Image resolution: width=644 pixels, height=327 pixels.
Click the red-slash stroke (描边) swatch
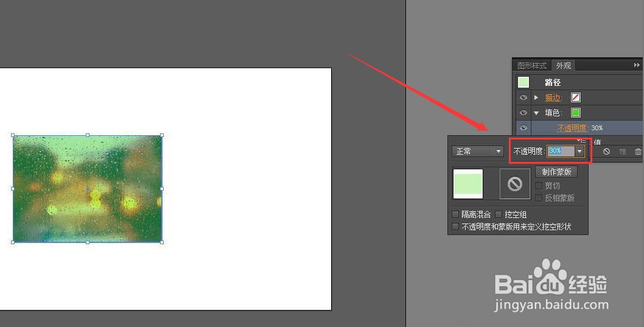pyautogui.click(x=576, y=97)
